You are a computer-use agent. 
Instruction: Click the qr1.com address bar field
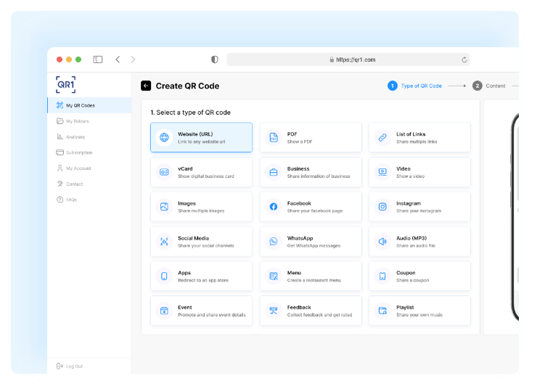click(x=348, y=60)
